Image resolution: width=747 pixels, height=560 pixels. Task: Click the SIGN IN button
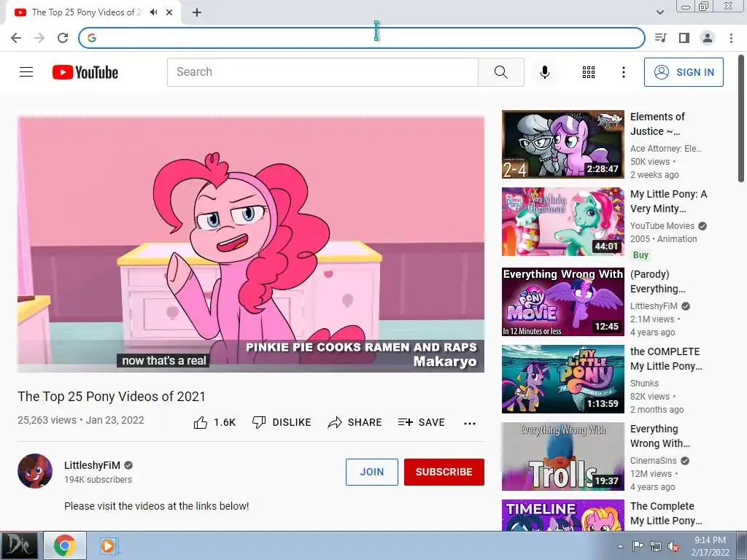[x=684, y=72]
